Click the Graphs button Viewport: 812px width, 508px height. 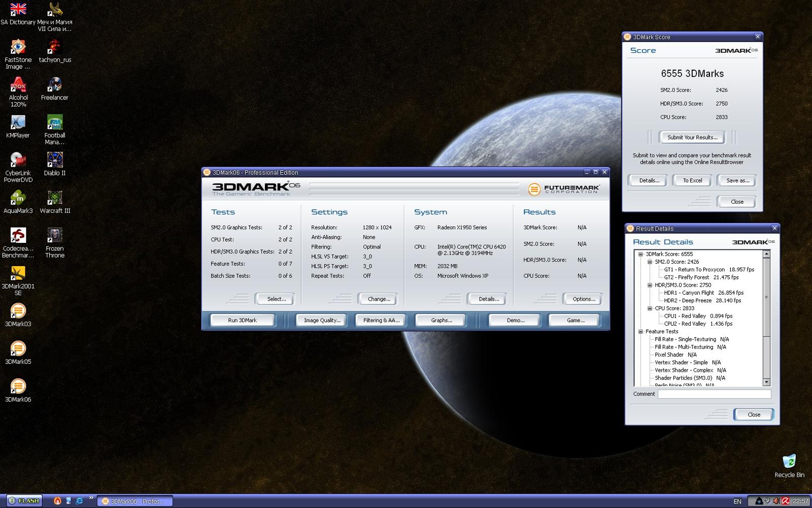click(442, 320)
